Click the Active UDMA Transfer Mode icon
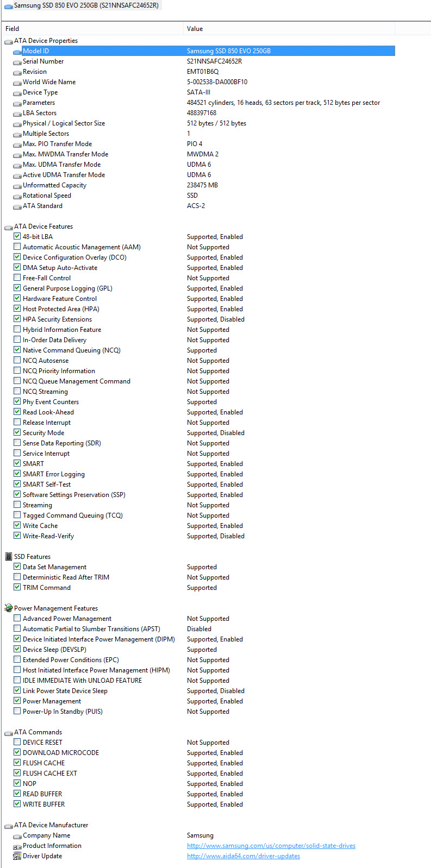The image size is (431, 868). click(17, 175)
